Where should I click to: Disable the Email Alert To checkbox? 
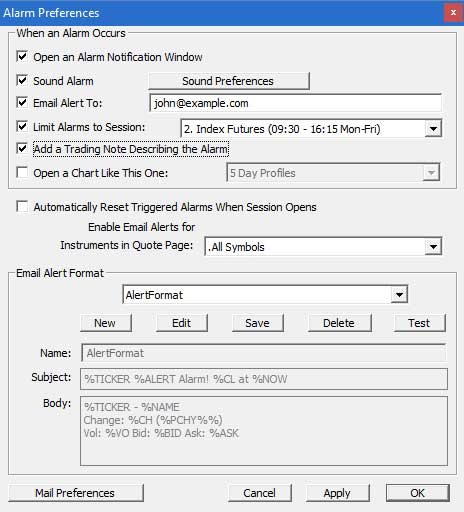[x=22, y=102]
